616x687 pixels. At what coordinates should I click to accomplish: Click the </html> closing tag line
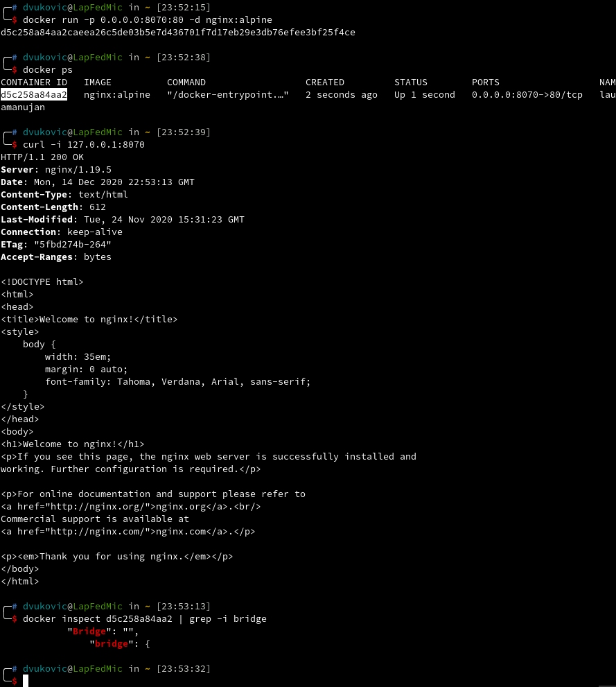coord(20,582)
